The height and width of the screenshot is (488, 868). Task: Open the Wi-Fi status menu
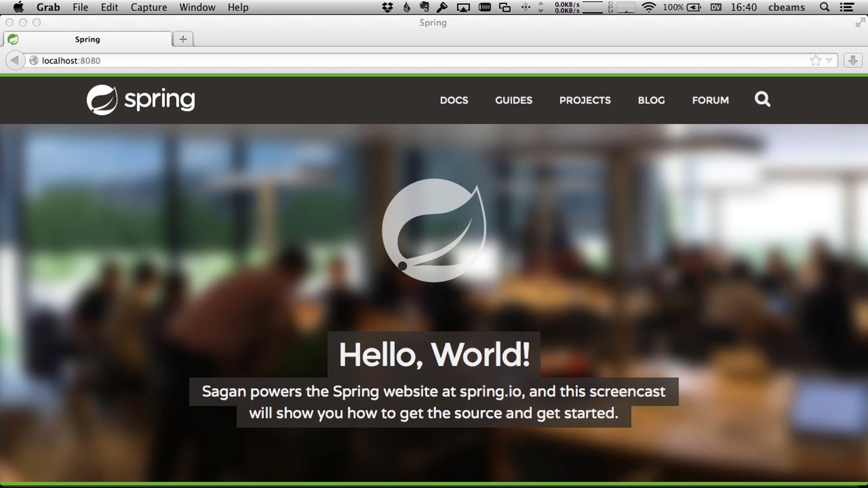[649, 7]
